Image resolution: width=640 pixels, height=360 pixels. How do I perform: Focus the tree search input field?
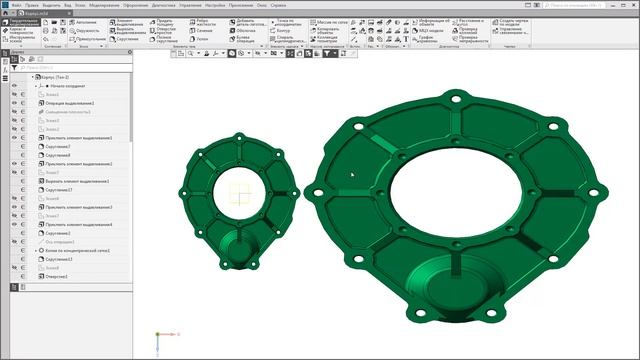click(x=76, y=68)
